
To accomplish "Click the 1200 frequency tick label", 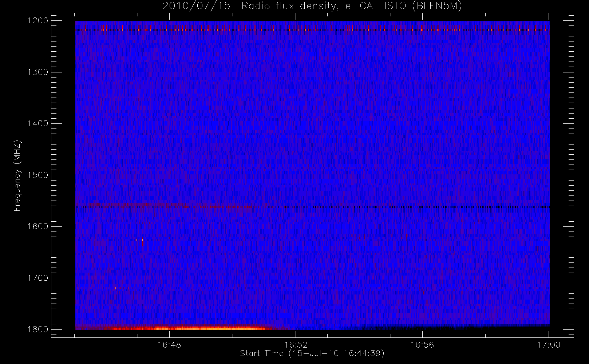I will 38,21.
